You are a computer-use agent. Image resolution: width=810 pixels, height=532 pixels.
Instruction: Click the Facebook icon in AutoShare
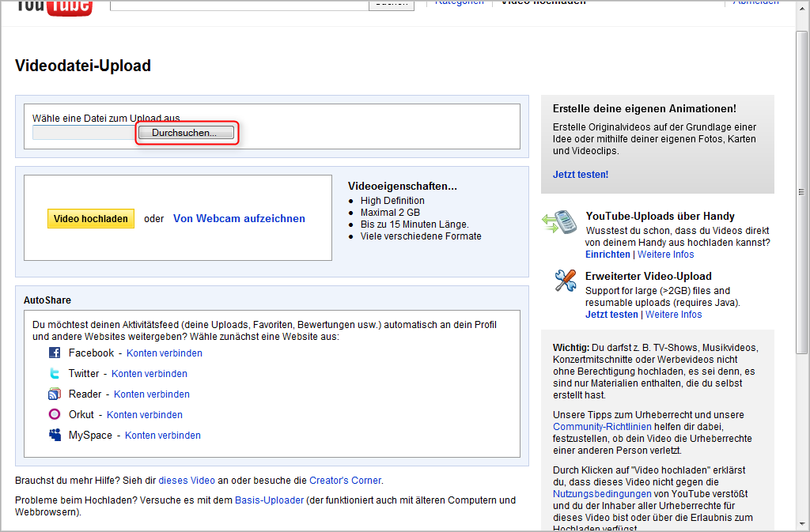[55, 353]
